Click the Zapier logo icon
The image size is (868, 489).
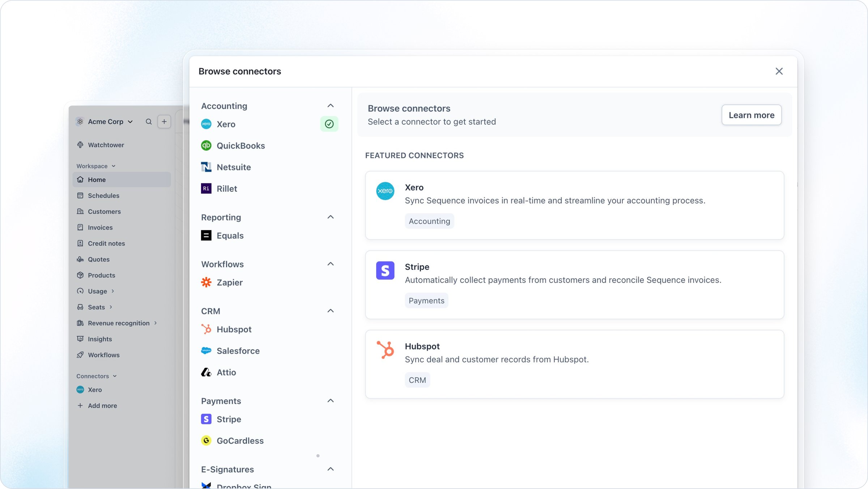tap(206, 282)
